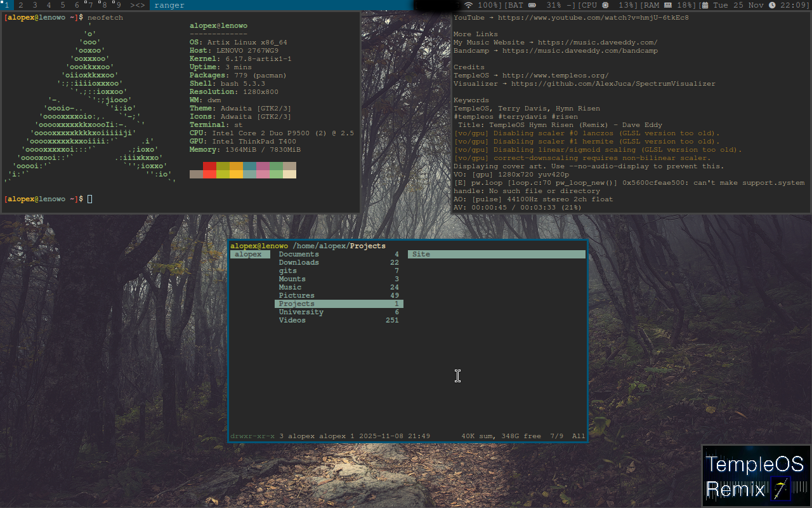The image size is (812, 508).
Task: Switch to dwm tag 5
Action: pyautogui.click(x=63, y=5)
